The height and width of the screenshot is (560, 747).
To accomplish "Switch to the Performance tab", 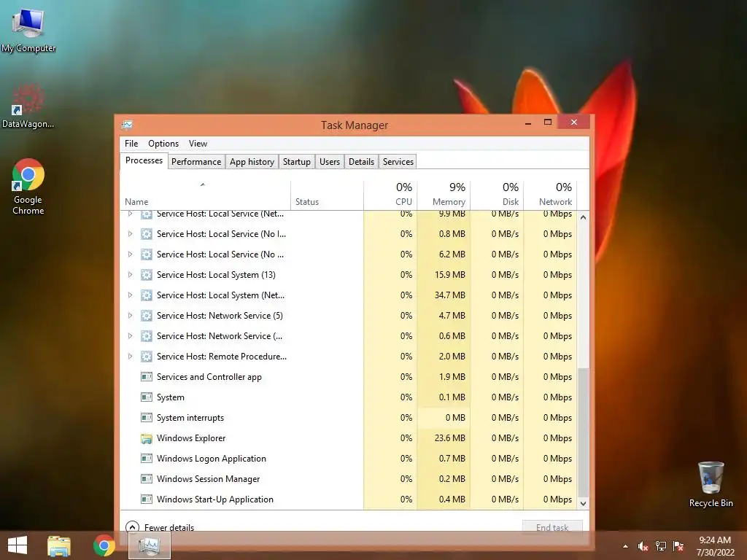I will [196, 161].
